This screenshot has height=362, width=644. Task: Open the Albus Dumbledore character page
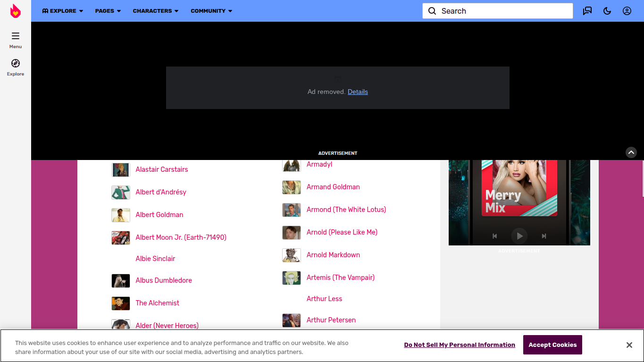[x=164, y=280]
